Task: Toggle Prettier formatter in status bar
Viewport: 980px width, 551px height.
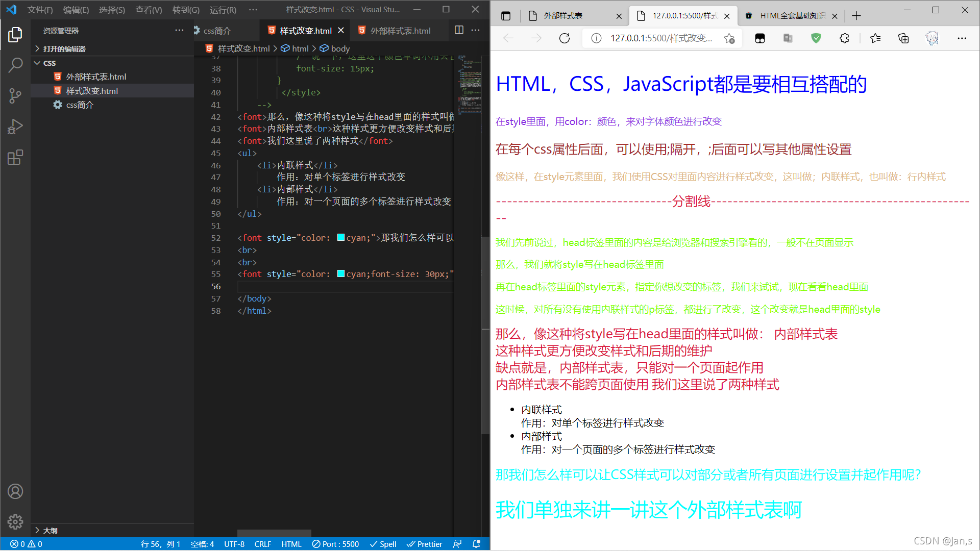Action: 425,544
